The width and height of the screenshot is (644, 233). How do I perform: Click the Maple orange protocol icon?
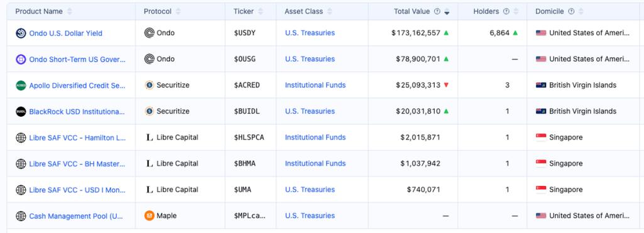pos(150,216)
